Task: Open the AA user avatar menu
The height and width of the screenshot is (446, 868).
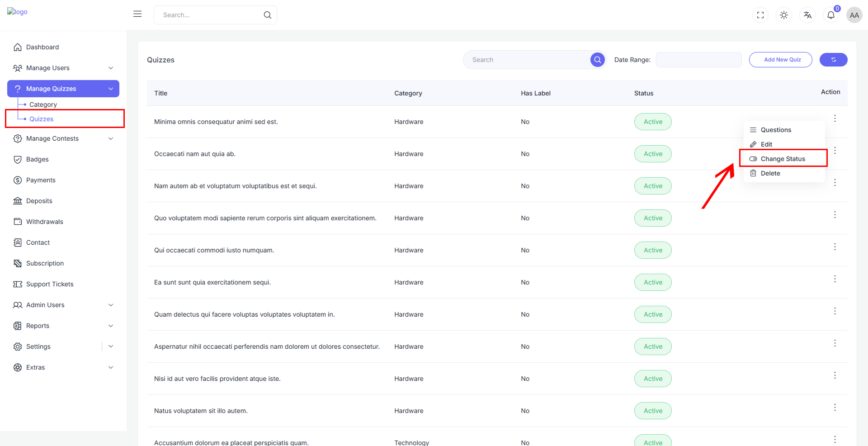Action: (854, 15)
